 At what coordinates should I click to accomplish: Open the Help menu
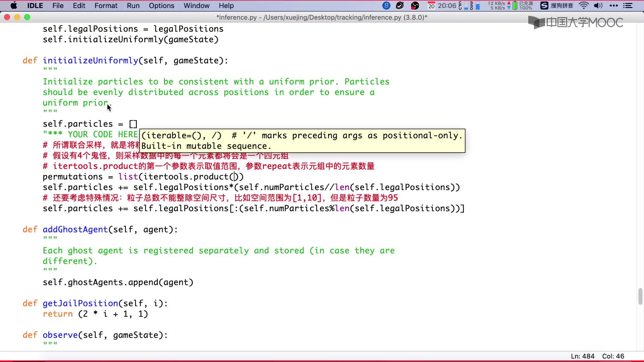click(226, 6)
